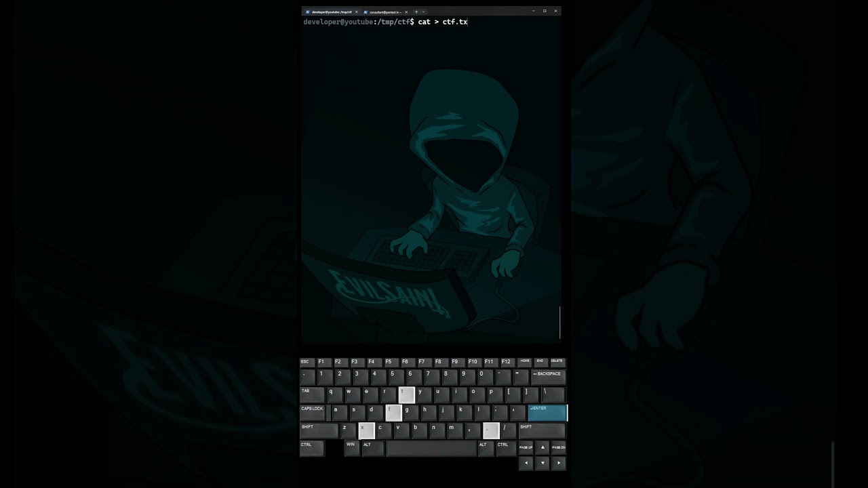Click the highlighted x key

(366, 430)
